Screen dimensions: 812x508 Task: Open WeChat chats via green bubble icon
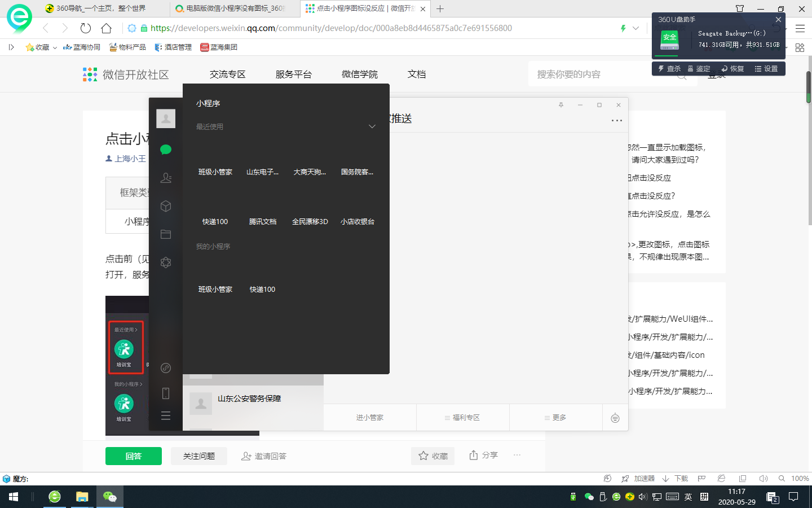[x=166, y=150]
